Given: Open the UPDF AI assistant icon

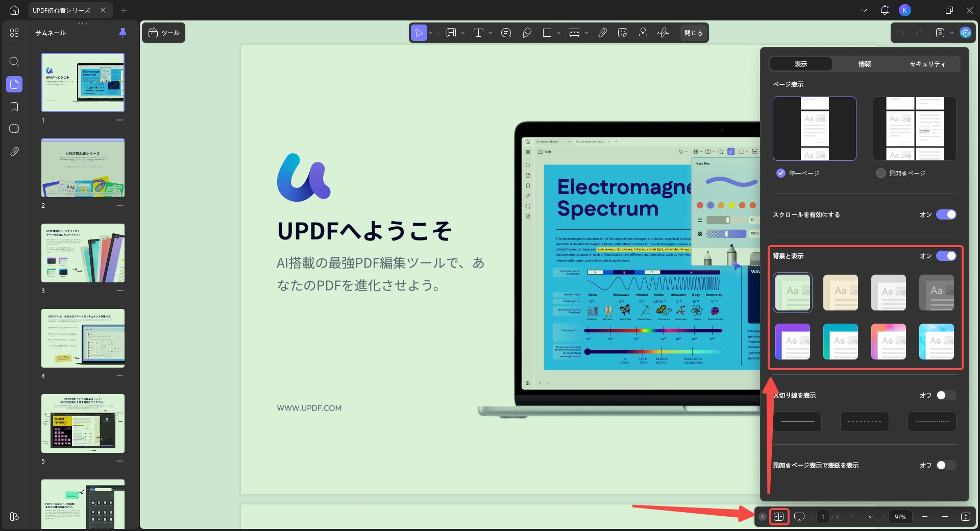Looking at the screenshot, I should coord(965,33).
